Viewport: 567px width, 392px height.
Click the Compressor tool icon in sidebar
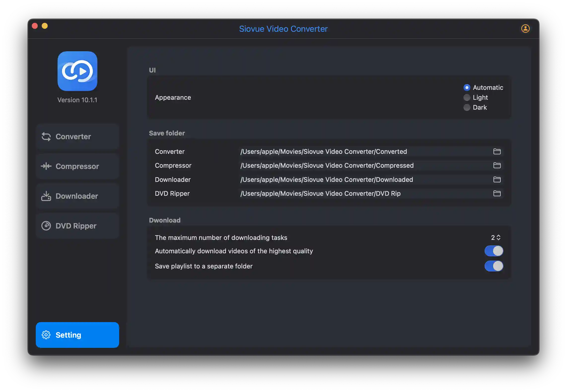(46, 166)
